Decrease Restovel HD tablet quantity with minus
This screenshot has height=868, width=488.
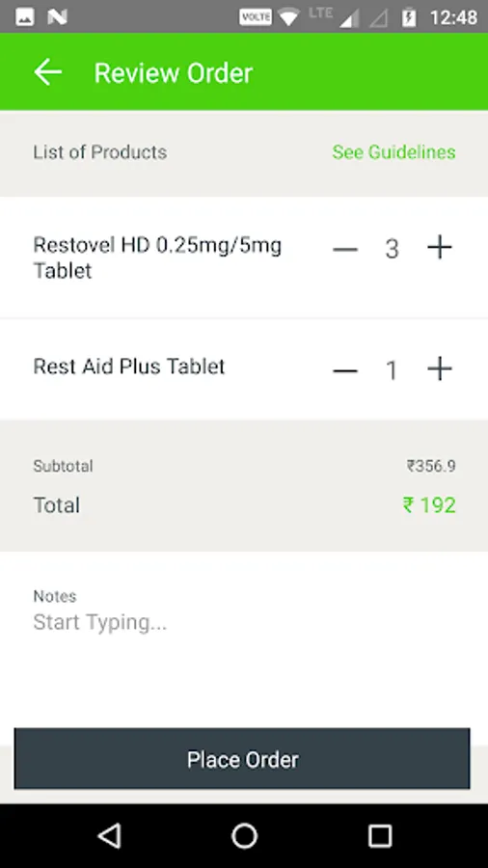345,249
